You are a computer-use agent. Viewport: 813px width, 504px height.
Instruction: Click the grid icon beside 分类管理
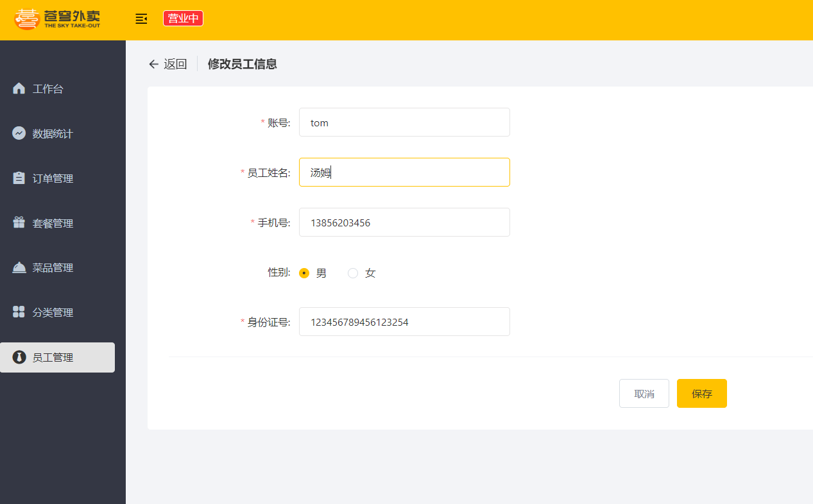click(19, 312)
